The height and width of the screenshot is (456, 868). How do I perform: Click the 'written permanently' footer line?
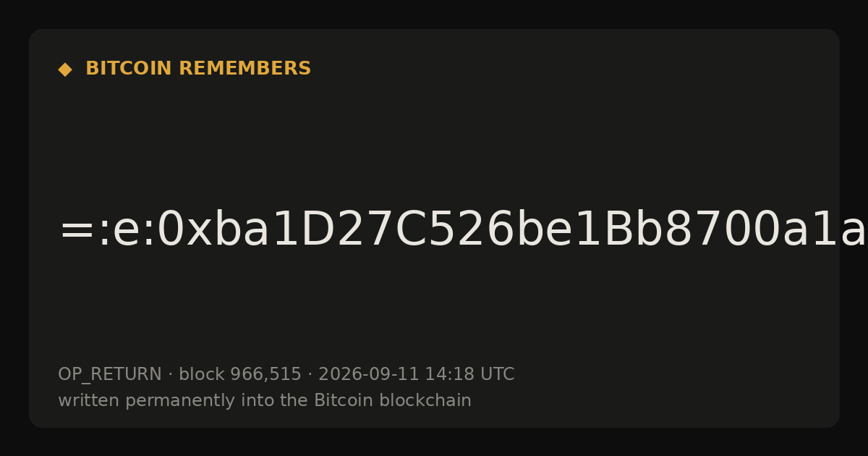click(265, 400)
